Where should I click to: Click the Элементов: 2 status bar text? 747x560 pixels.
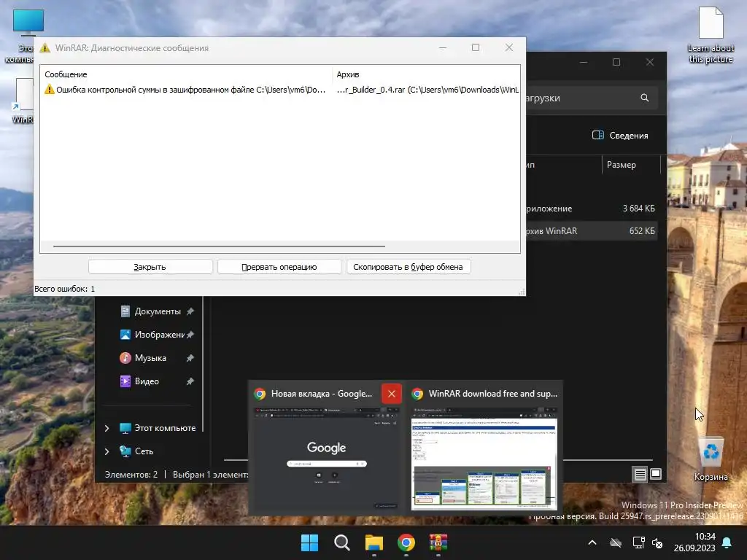coord(131,474)
